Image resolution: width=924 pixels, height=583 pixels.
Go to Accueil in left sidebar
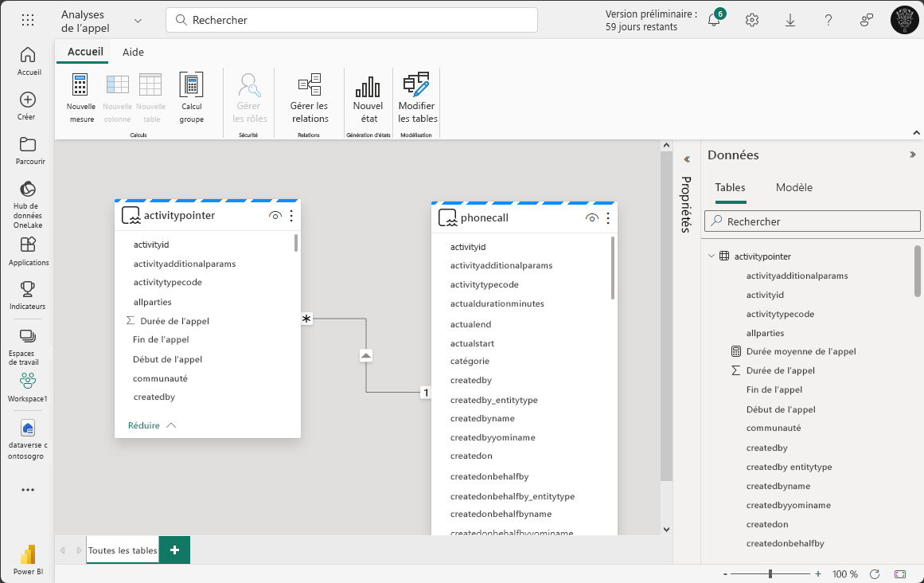(x=28, y=61)
